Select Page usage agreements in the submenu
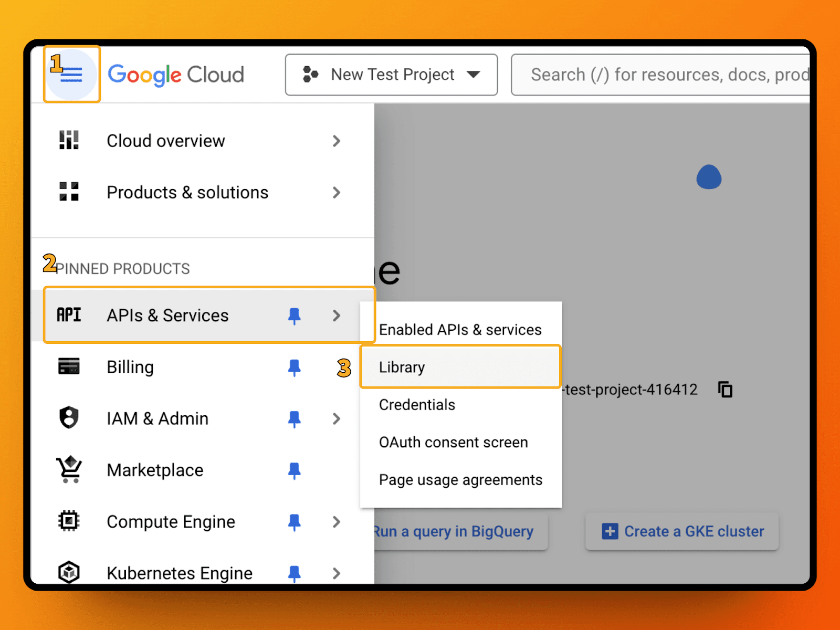This screenshot has height=630, width=840. [460, 480]
